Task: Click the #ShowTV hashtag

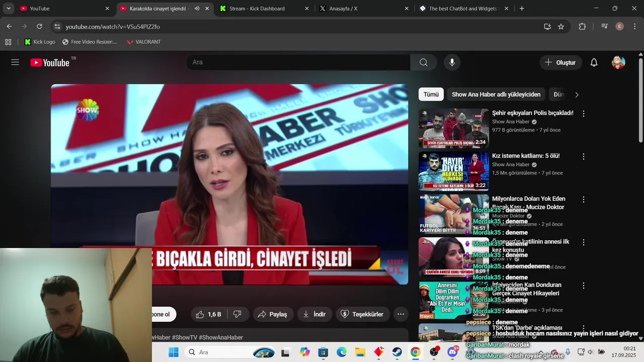Action: [x=184, y=337]
